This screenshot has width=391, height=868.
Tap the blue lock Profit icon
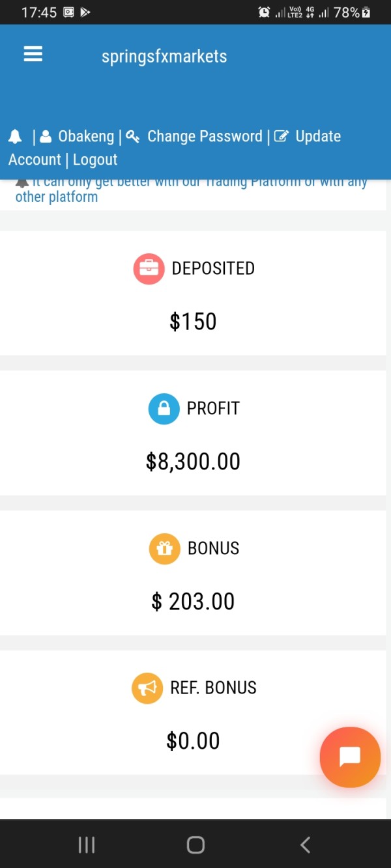(164, 408)
